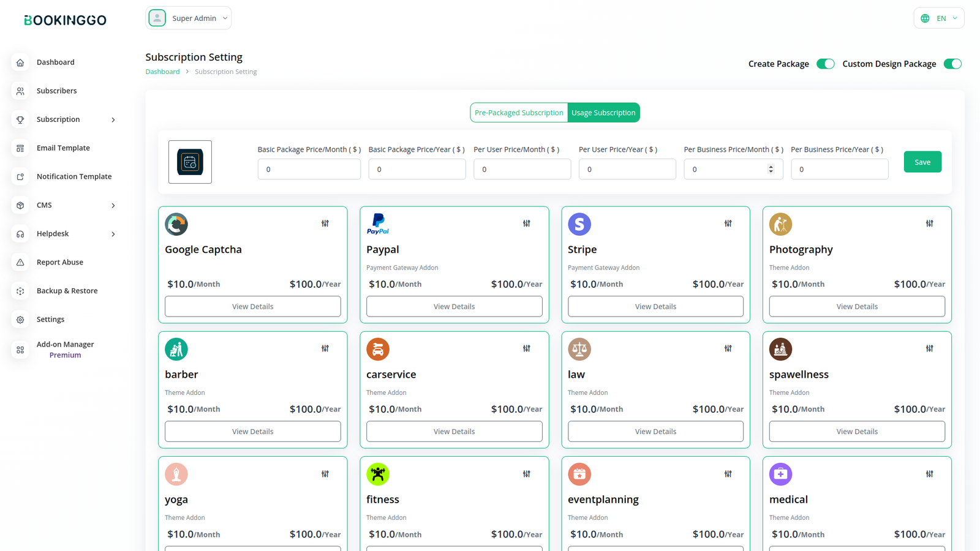Click the sliders icon on the Photography card
This screenshot has width=980, height=551.
[929, 223]
